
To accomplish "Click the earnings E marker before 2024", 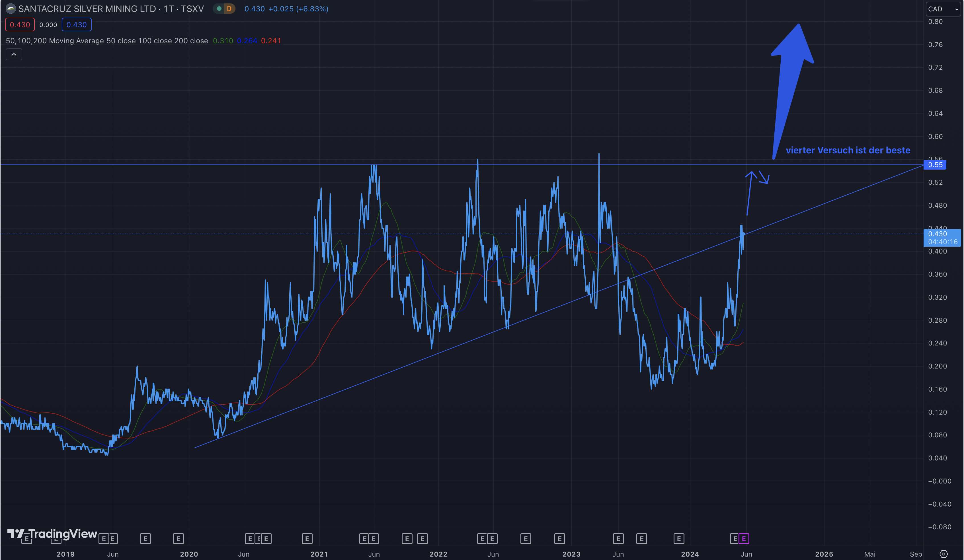I will point(679,539).
